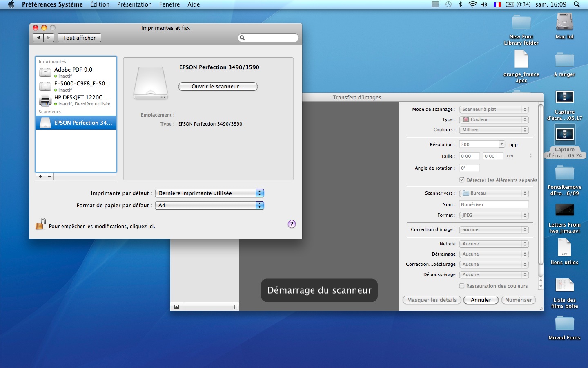Click the Annuler button
The width and height of the screenshot is (588, 368).
coord(481,300)
